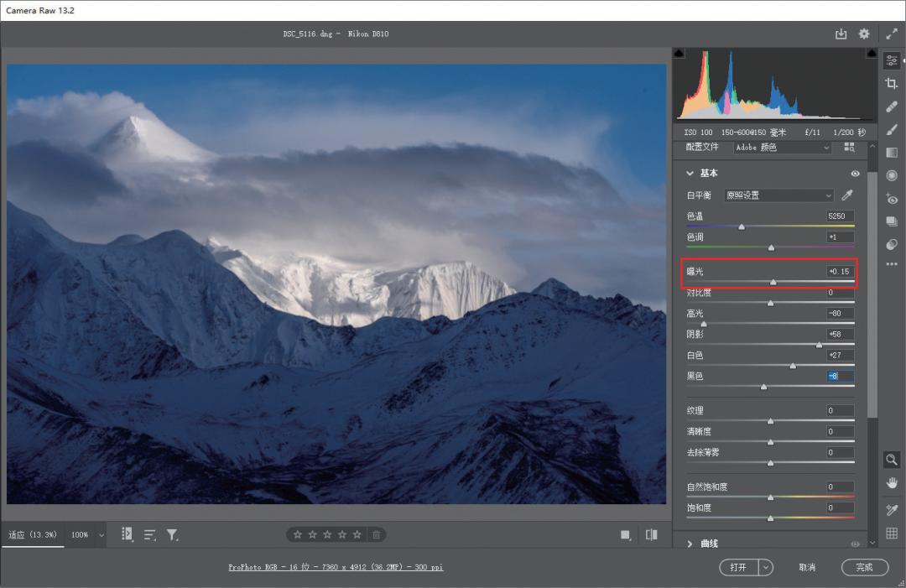Toggle visibility eye for 基本 panel
Screen dimensions: 906x588
click(855, 174)
